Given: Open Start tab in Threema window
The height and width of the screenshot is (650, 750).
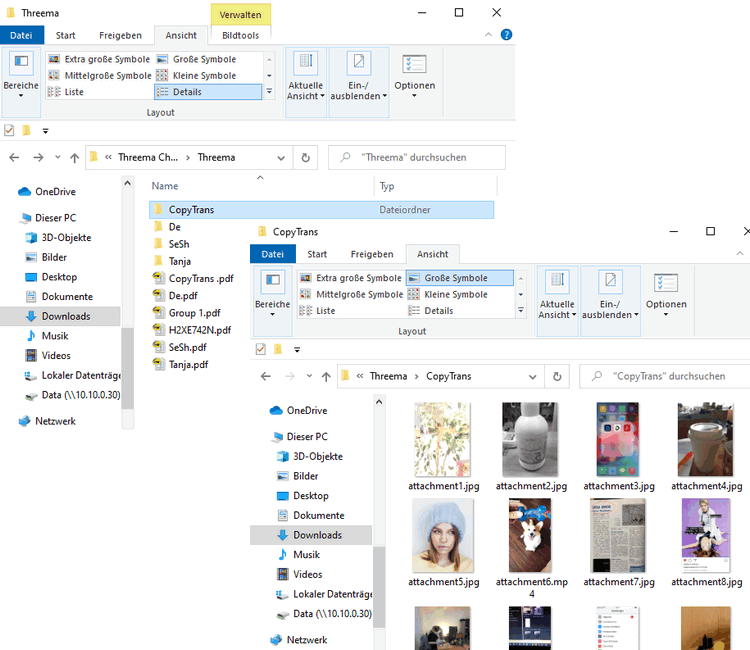Looking at the screenshot, I should tap(65, 35).
